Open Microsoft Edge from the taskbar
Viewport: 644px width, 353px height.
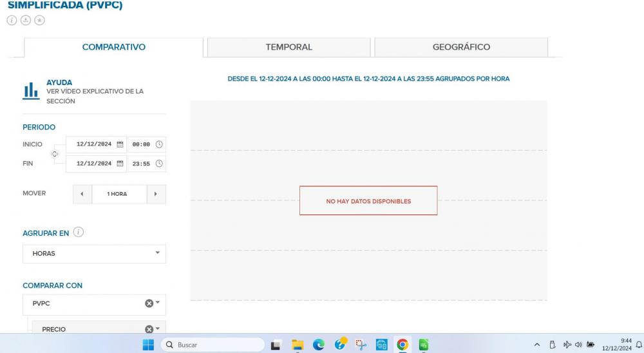tap(319, 345)
